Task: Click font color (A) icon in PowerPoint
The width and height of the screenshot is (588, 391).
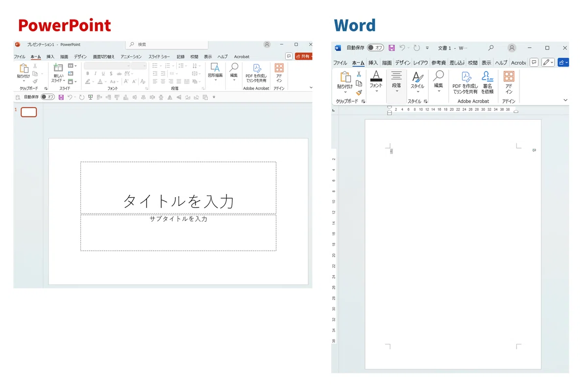Action: point(100,81)
